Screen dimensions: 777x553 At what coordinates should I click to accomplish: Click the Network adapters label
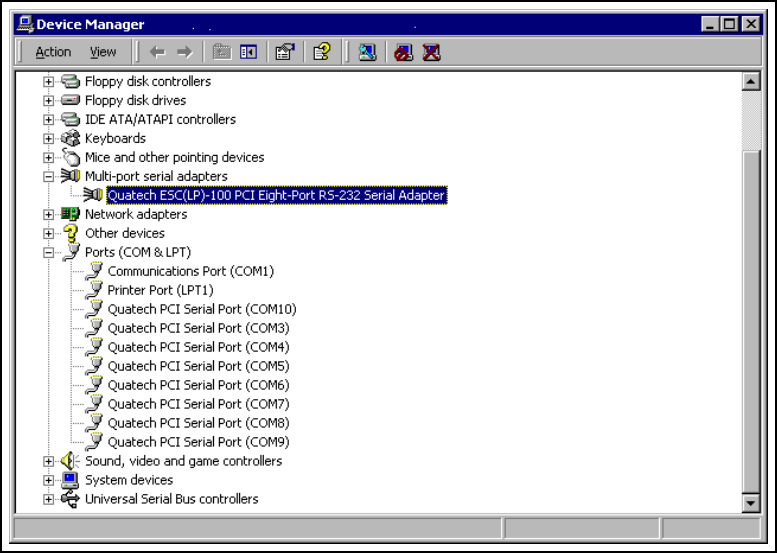tap(136, 214)
